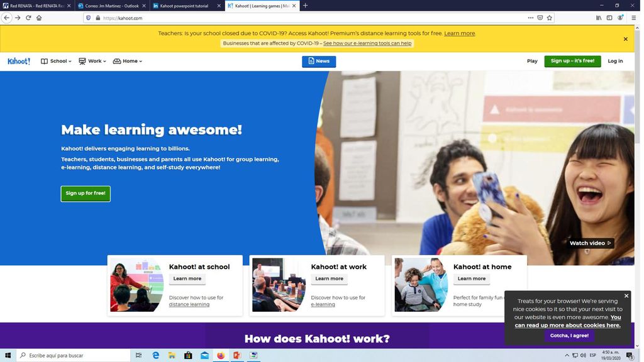Open the read more about cookies link
The height and width of the screenshot is (362, 644).
568,321
